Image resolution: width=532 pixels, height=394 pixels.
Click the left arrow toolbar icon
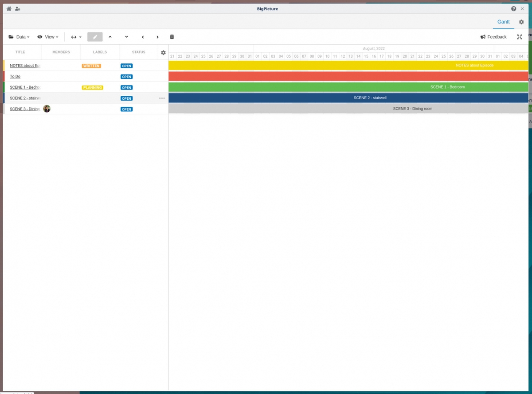tap(143, 37)
